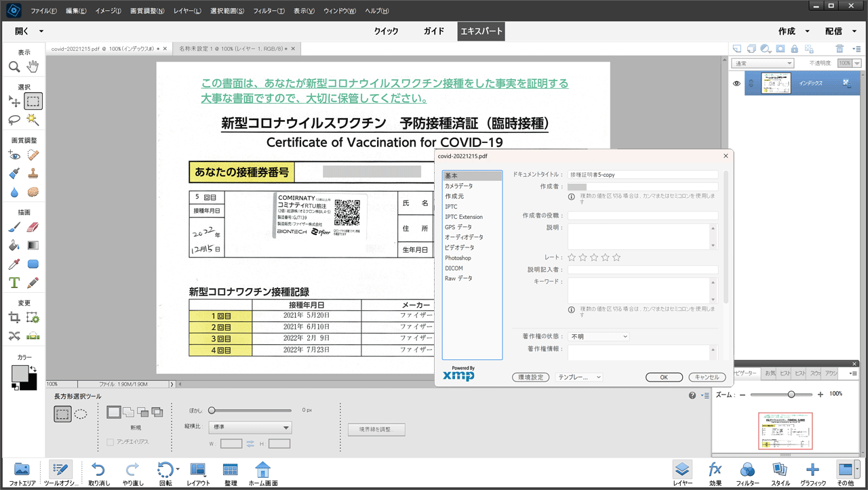868x490 pixels.
Task: Choose elliptical marquee shape in options
Action: coord(81,413)
